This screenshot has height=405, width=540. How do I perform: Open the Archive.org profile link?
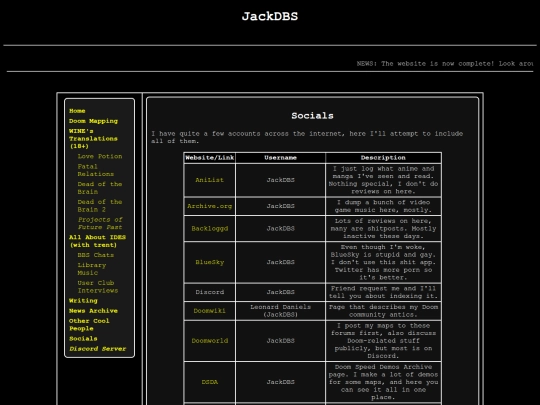pyautogui.click(x=209, y=206)
